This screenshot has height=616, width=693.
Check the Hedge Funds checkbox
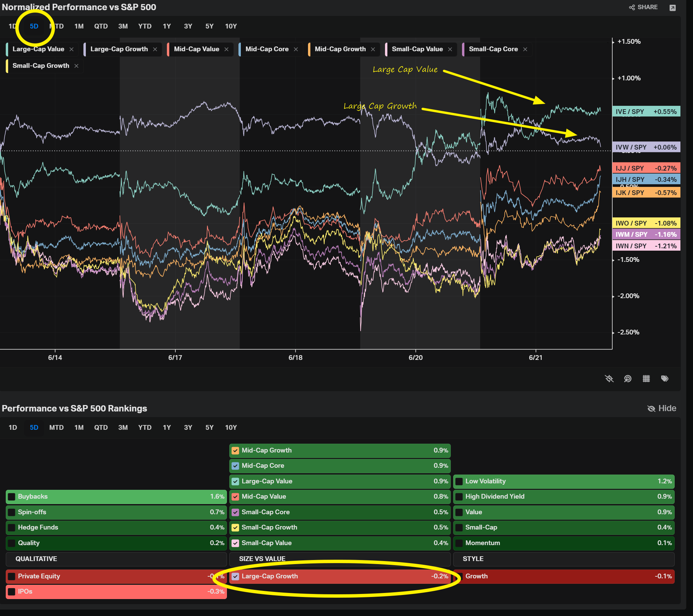pos(12,527)
